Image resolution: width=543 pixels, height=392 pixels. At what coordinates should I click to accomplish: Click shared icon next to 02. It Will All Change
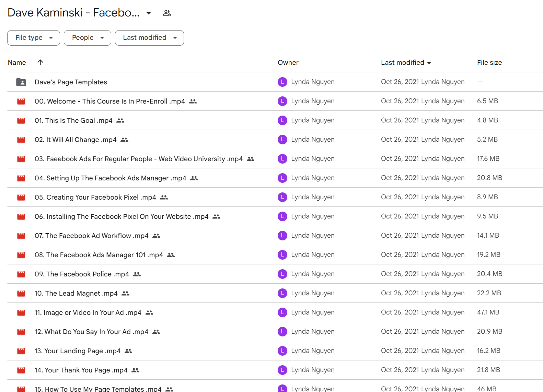(x=124, y=140)
